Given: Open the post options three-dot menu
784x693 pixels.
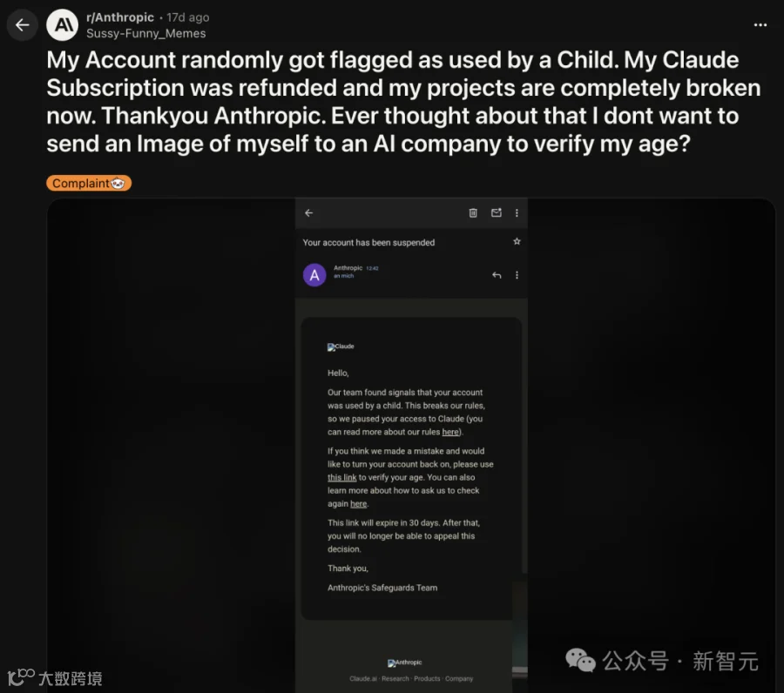Looking at the screenshot, I should click(x=760, y=25).
